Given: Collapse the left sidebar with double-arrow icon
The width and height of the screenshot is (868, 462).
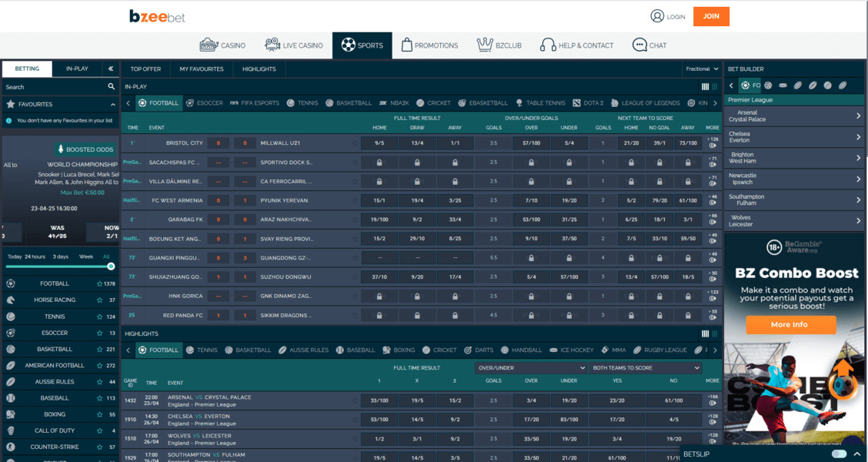Looking at the screenshot, I should click(111, 69).
